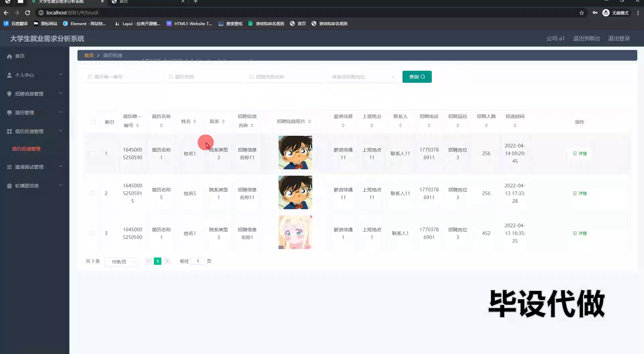The width and height of the screenshot is (644, 354).
Task: Sort by 简历唯一编号 column arrows
Action: (x=138, y=125)
